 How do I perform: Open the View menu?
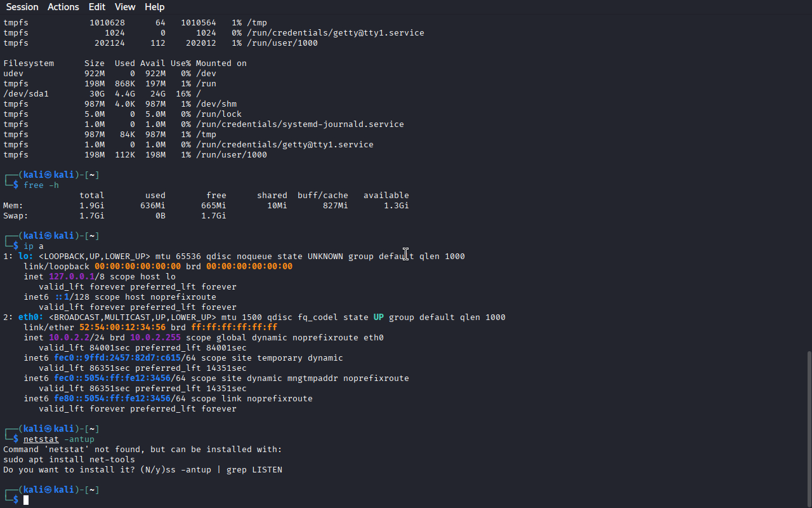125,7
